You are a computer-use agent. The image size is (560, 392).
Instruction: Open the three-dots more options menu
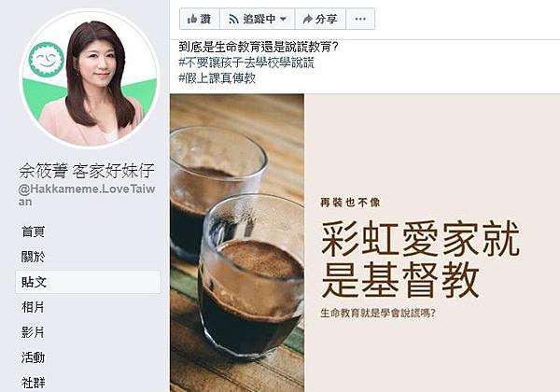point(360,19)
